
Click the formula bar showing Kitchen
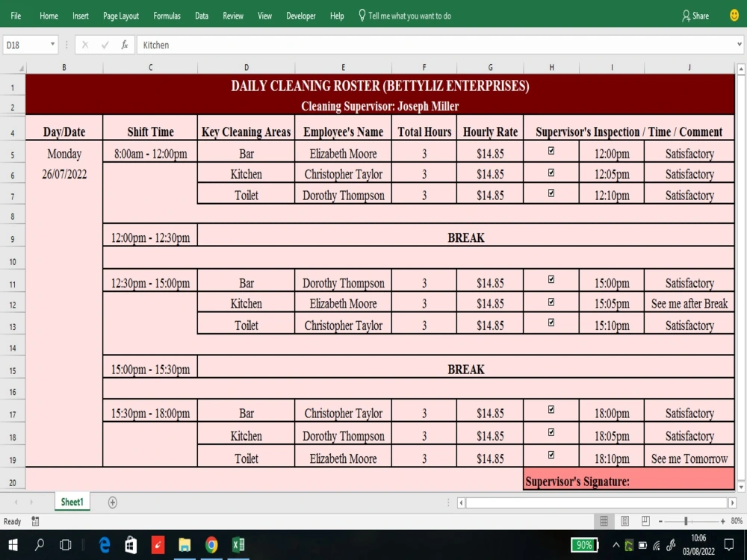point(438,45)
